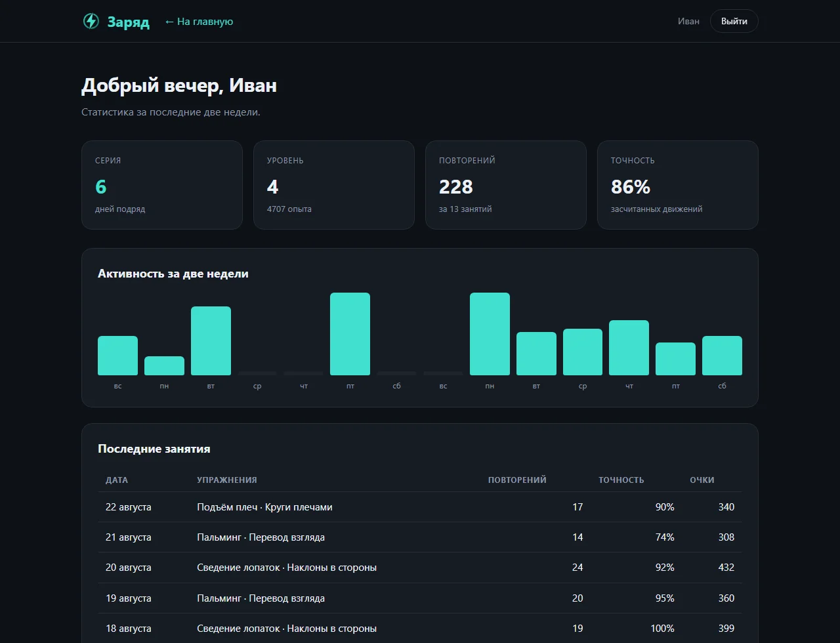
Task: Select the heading Добрый вечер, Иван
Action: click(x=179, y=85)
